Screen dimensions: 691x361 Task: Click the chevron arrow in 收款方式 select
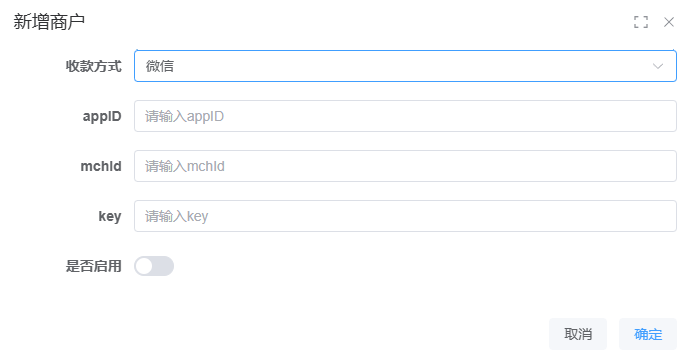click(x=658, y=67)
